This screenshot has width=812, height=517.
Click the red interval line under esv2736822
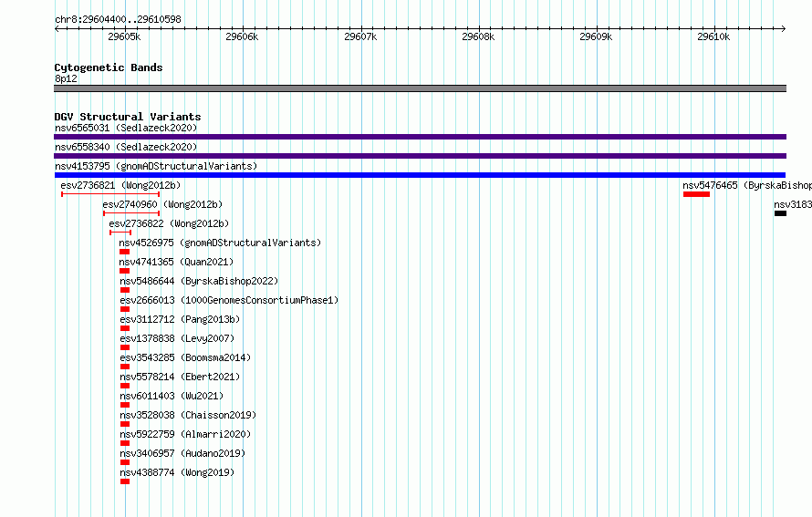(x=120, y=233)
